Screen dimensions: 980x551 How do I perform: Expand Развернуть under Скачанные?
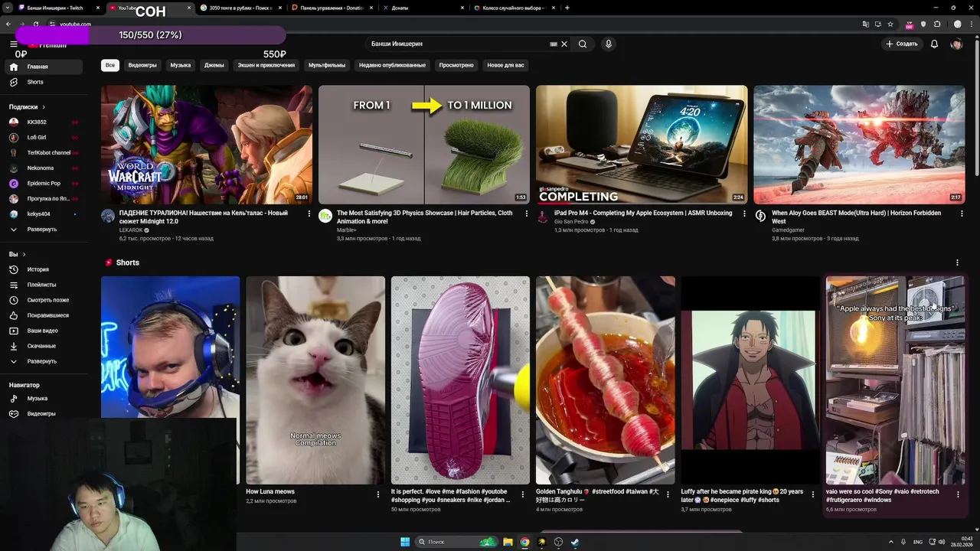[44, 361]
